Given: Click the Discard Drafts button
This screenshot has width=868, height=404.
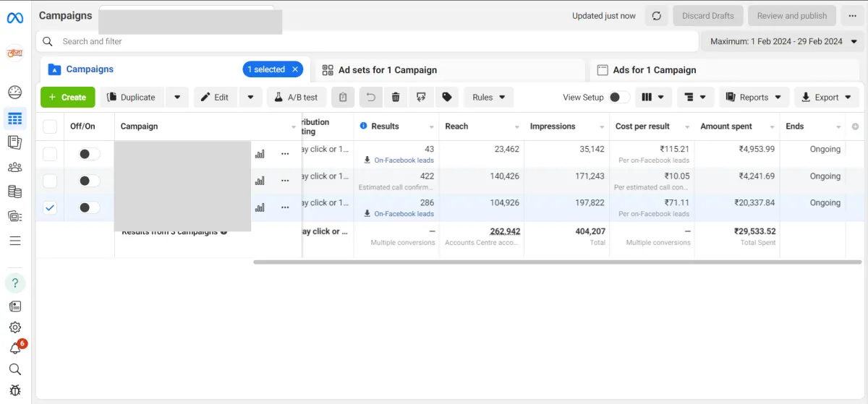Looking at the screenshot, I should pos(708,16).
